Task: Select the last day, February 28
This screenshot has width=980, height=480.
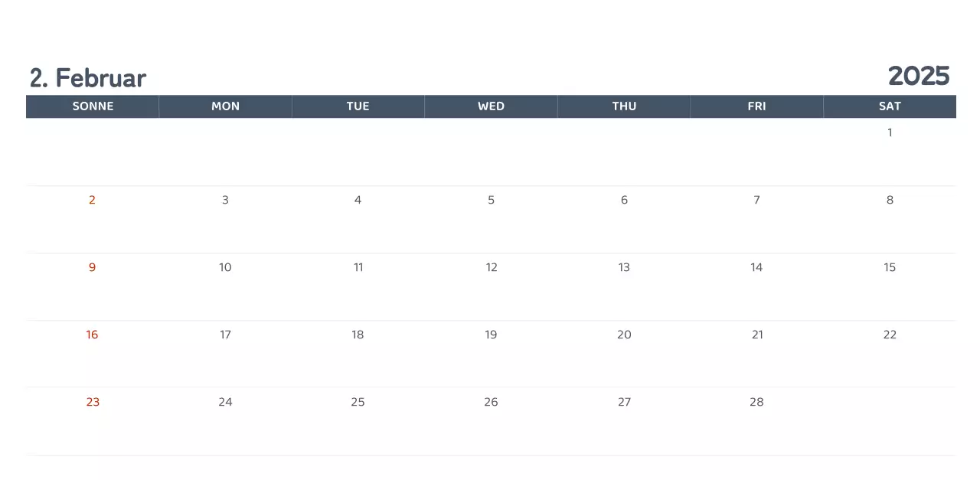Action: (756, 402)
